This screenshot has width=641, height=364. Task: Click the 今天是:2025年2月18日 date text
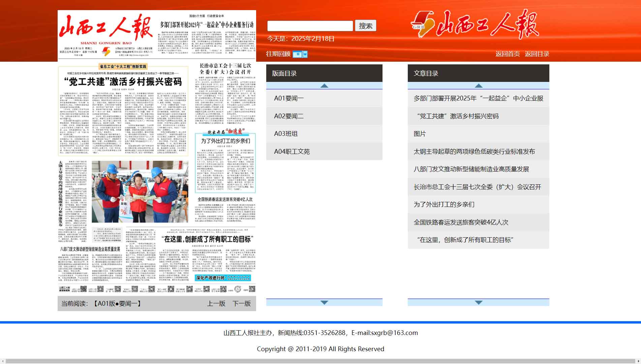pos(301,39)
